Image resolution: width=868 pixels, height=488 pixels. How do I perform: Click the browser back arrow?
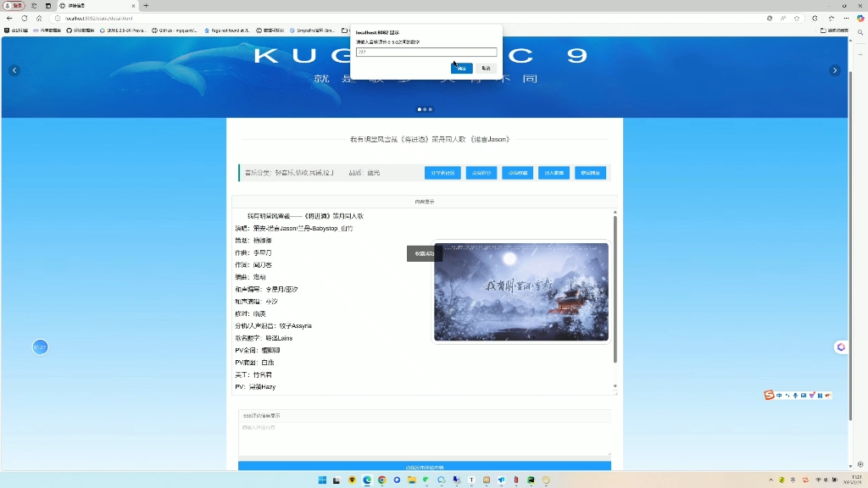[x=9, y=19]
